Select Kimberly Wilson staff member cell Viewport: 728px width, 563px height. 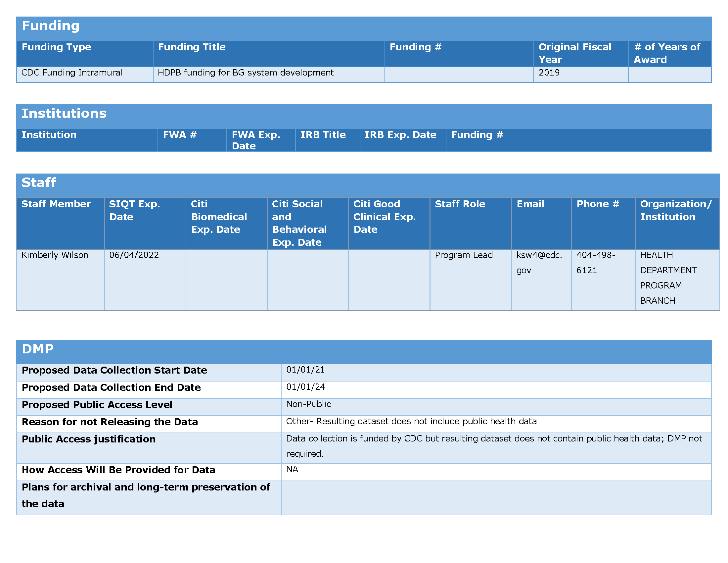click(x=55, y=255)
